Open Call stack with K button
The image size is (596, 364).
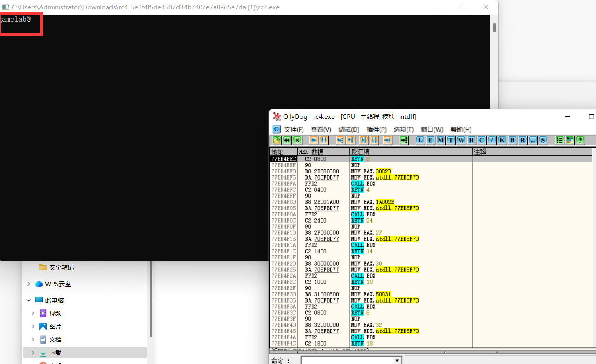click(502, 140)
